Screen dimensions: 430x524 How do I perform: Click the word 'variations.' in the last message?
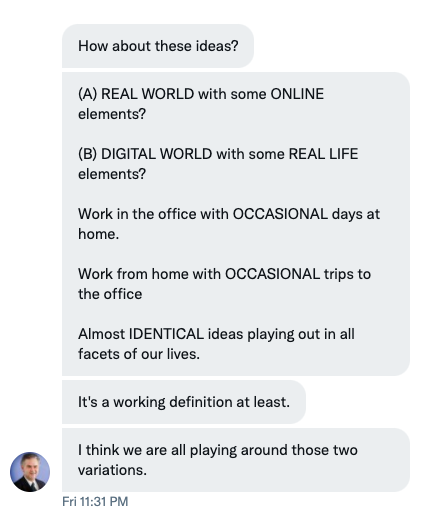point(112,470)
